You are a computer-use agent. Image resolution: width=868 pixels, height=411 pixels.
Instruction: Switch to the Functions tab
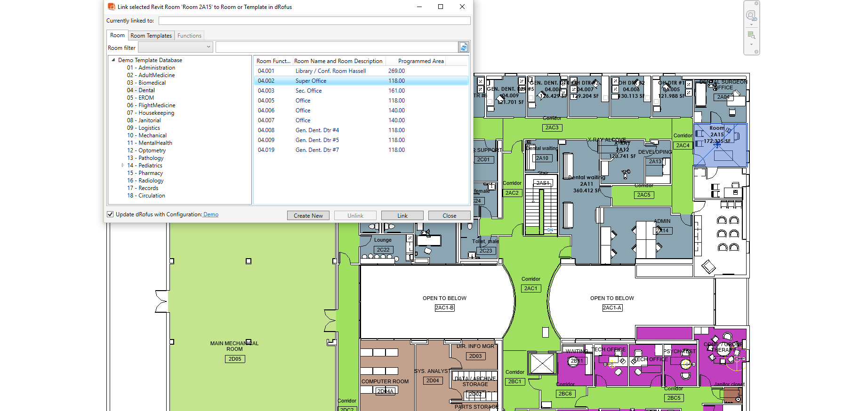(189, 36)
